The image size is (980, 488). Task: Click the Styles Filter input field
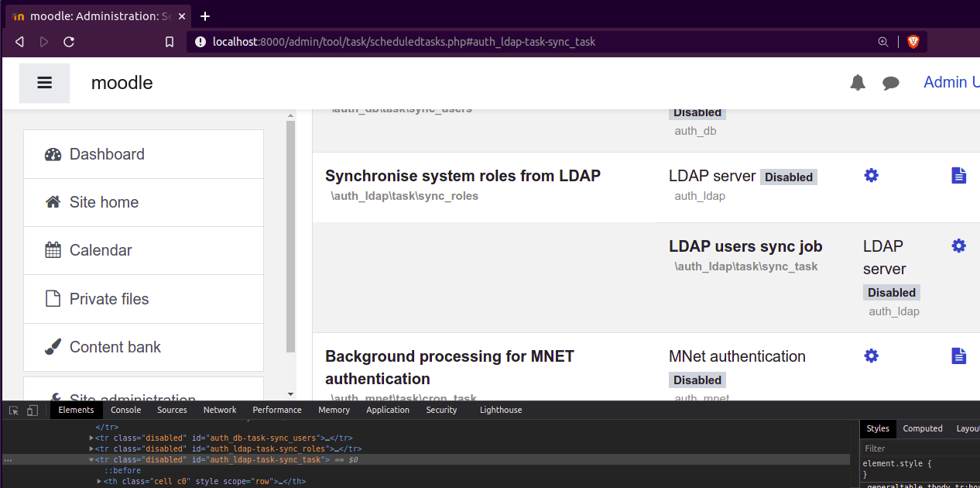920,448
